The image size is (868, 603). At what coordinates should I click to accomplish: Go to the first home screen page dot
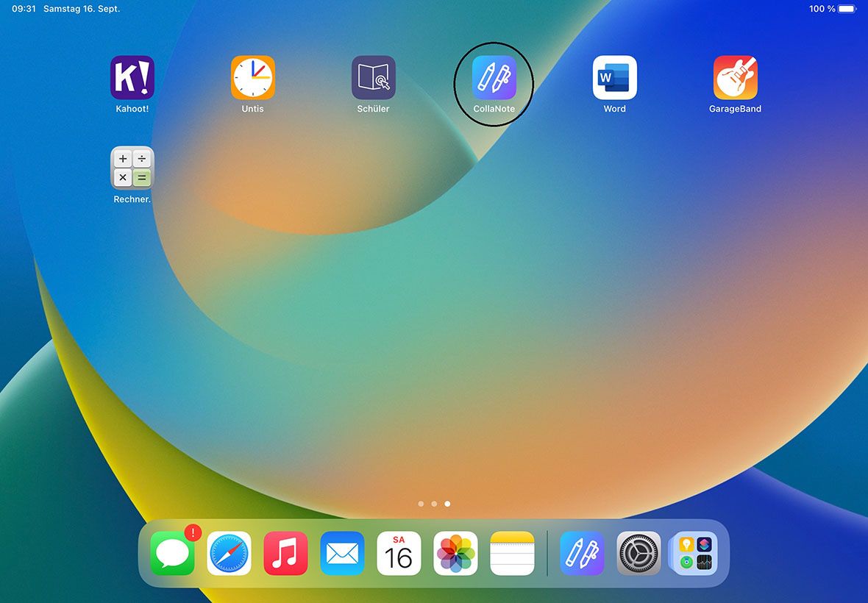421,504
